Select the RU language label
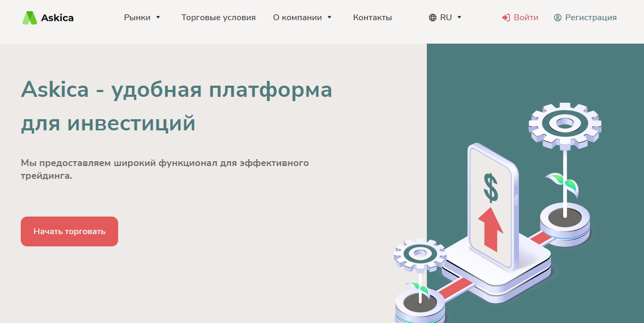 pos(446,18)
